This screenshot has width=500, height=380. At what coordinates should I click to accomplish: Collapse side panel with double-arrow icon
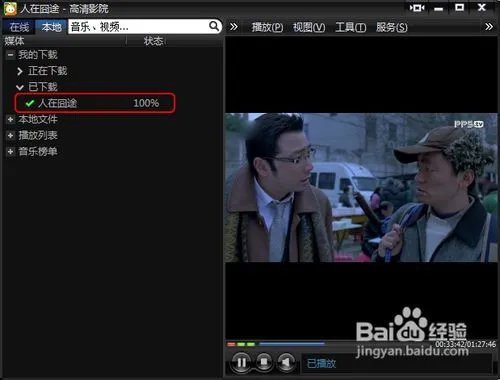(234, 27)
